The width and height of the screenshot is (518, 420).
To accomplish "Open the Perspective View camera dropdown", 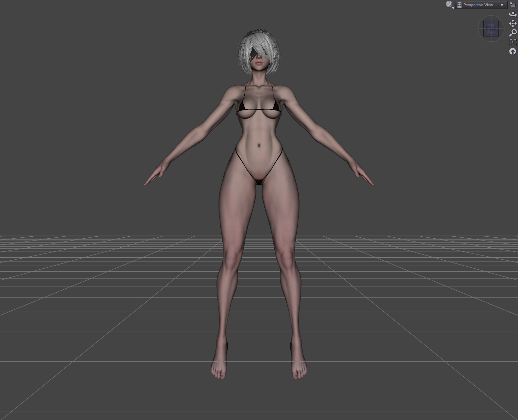I will pos(481,5).
